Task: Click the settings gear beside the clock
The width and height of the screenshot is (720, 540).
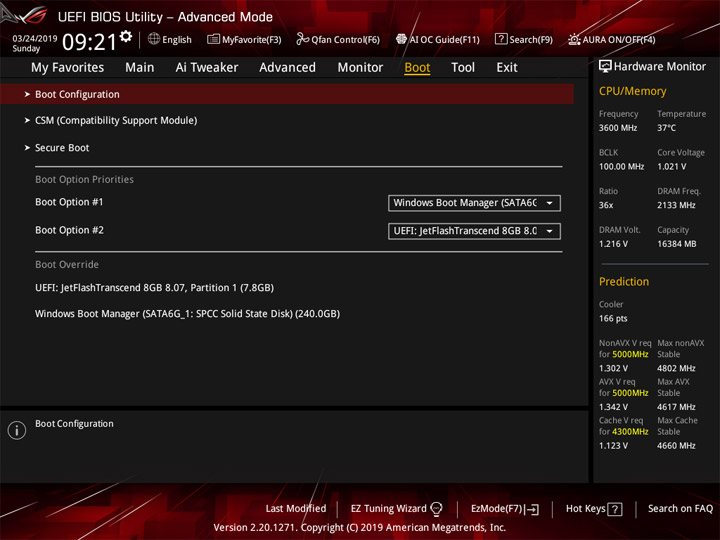Action: coord(126,36)
